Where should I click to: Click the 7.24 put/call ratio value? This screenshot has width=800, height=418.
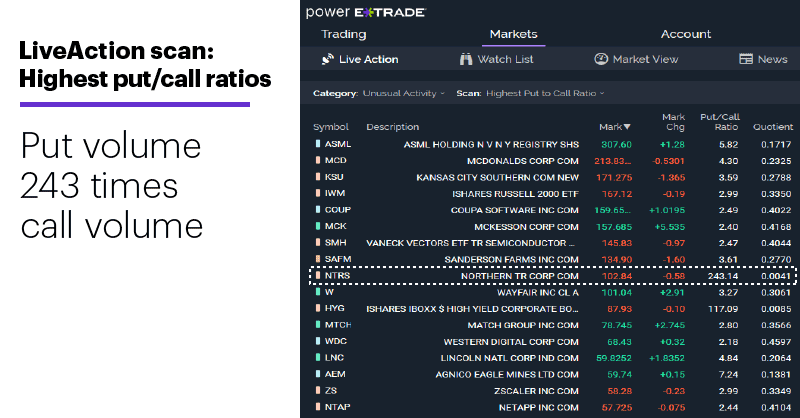[728, 375]
